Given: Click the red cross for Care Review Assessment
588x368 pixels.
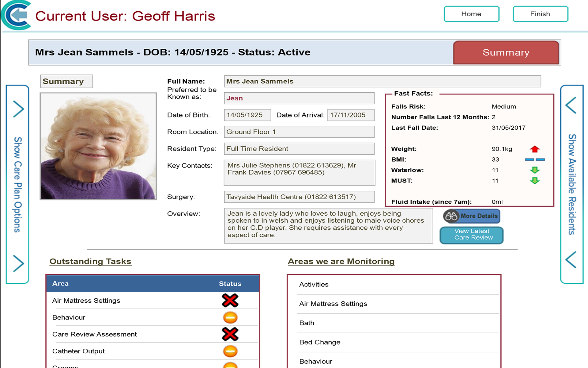Looking at the screenshot, I should pyautogui.click(x=230, y=334).
